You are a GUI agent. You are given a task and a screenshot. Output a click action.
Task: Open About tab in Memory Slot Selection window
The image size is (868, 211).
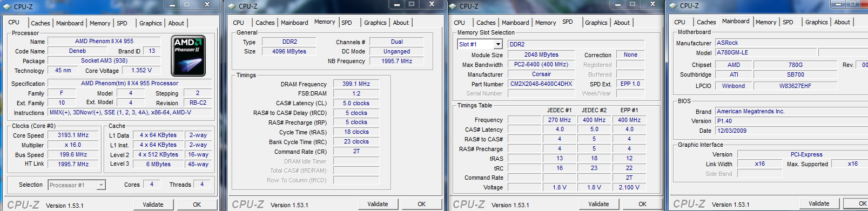[x=622, y=23]
